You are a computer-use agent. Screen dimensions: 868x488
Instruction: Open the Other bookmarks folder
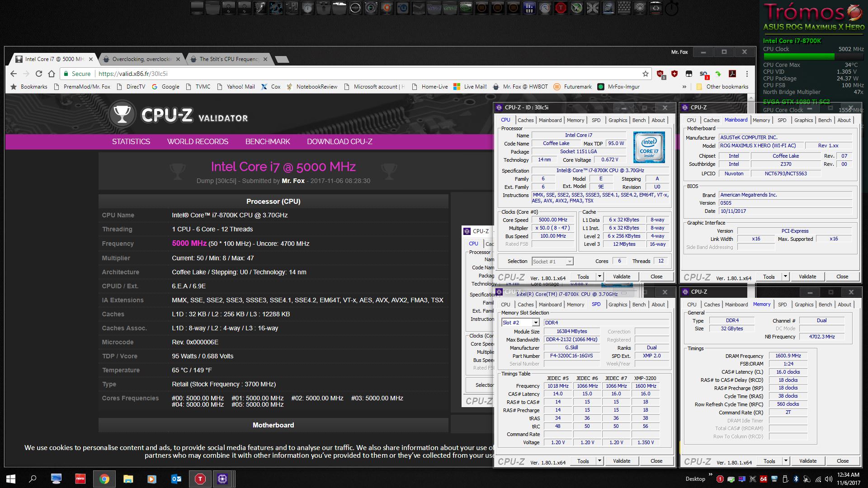(x=722, y=87)
